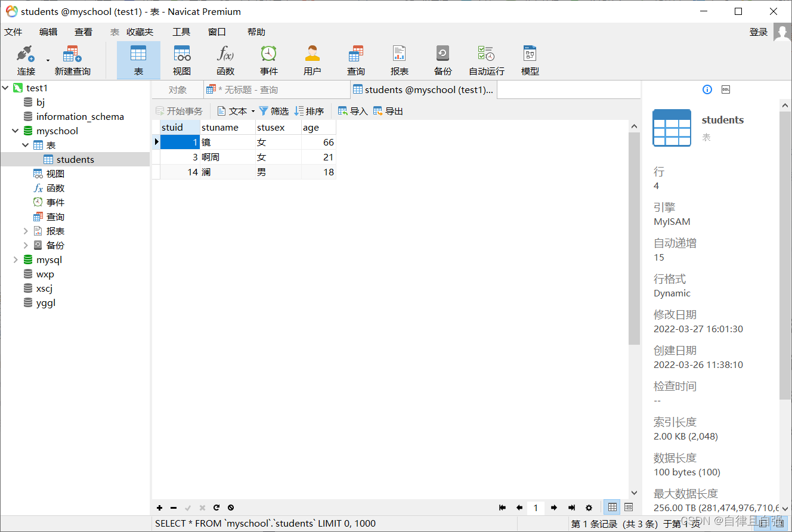
Task: Open the 工具 menu
Action: pyautogui.click(x=181, y=32)
